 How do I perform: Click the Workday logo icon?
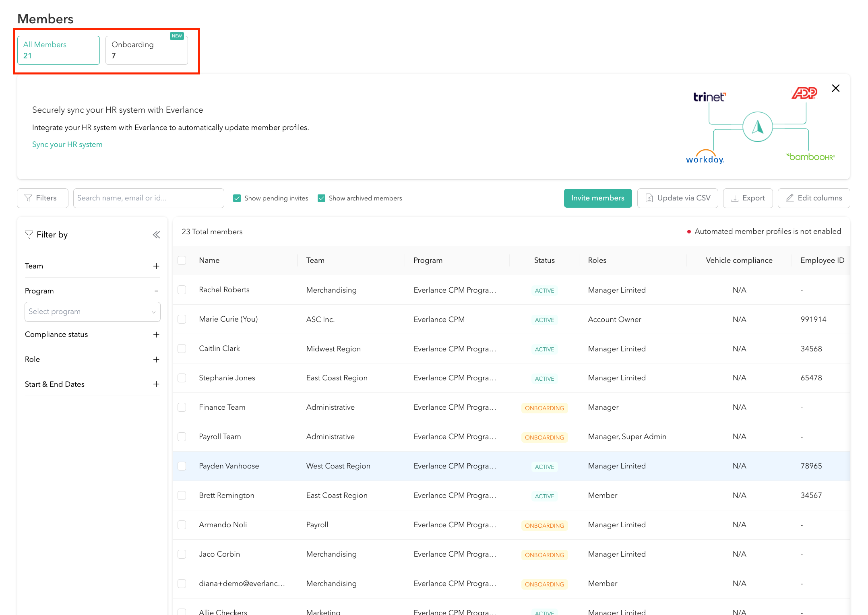pyautogui.click(x=705, y=157)
